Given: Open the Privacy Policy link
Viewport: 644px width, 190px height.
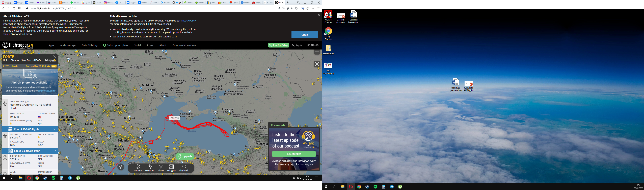Looking at the screenshot, I should click(x=188, y=21).
